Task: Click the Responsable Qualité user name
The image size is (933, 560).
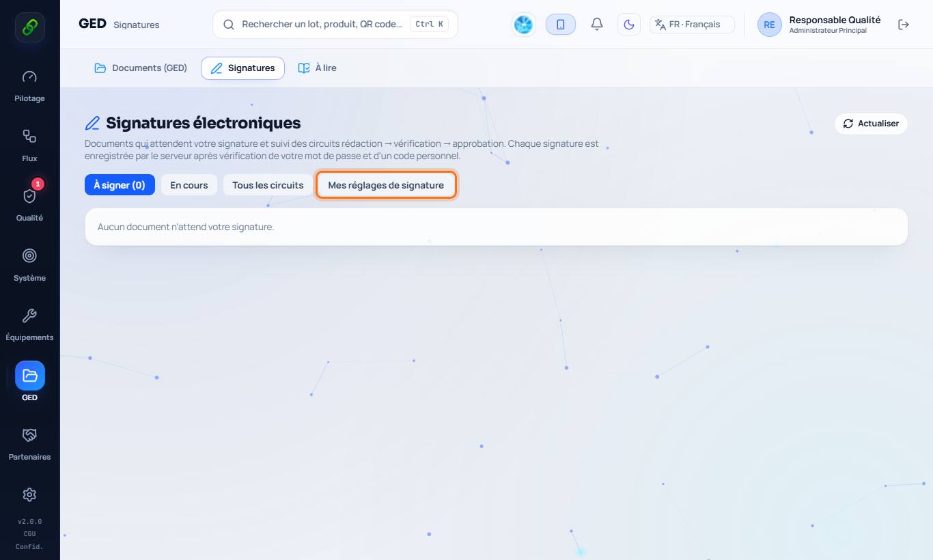Action: [x=835, y=20]
